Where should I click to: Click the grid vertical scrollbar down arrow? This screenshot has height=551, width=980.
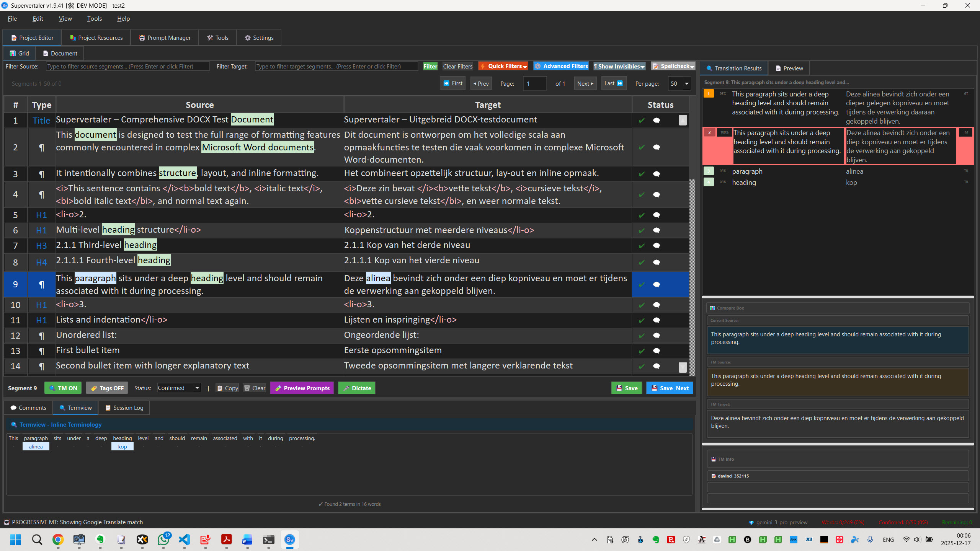pos(683,367)
